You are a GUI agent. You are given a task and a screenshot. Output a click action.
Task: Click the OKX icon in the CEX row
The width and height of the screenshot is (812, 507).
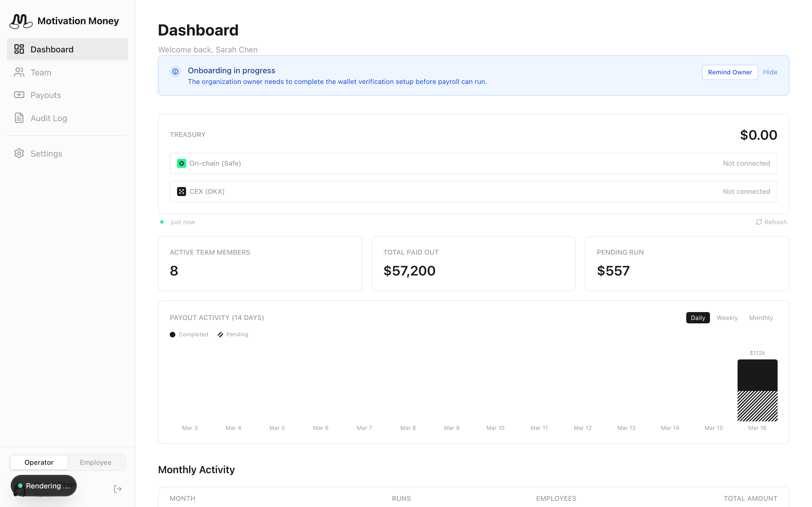182,191
